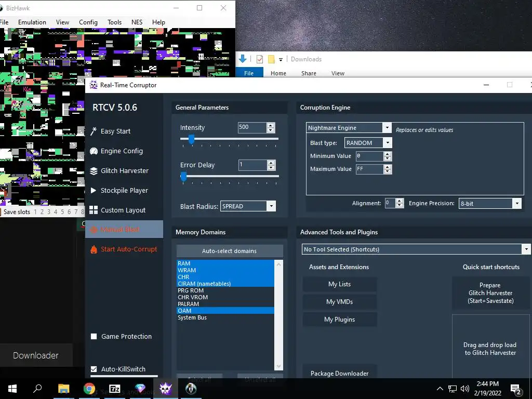Open BizHawk Tools menu
This screenshot has height=399, width=532.
(x=114, y=22)
